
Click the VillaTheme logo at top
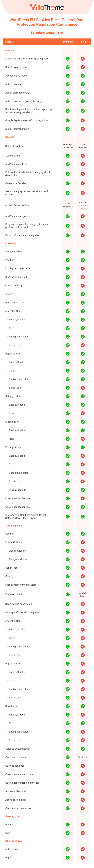(47, 7)
